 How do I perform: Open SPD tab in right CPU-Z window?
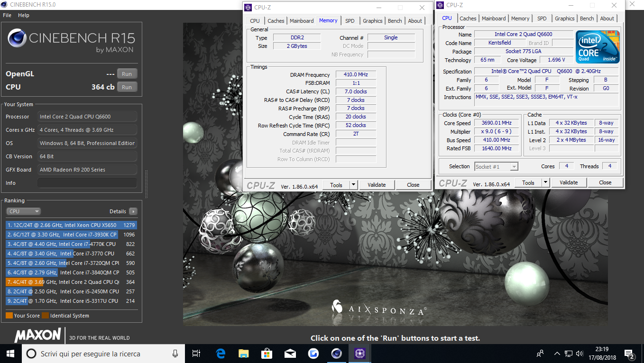coord(542,18)
